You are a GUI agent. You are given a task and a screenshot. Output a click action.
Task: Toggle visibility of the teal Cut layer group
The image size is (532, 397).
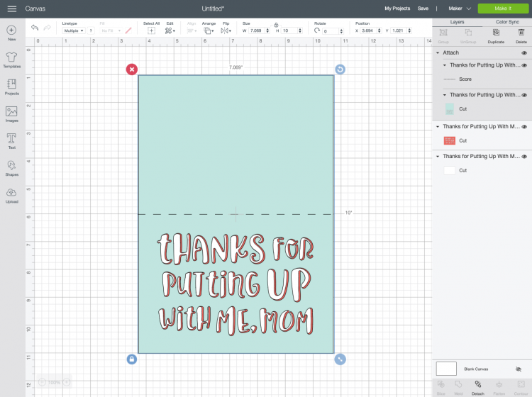(x=524, y=95)
